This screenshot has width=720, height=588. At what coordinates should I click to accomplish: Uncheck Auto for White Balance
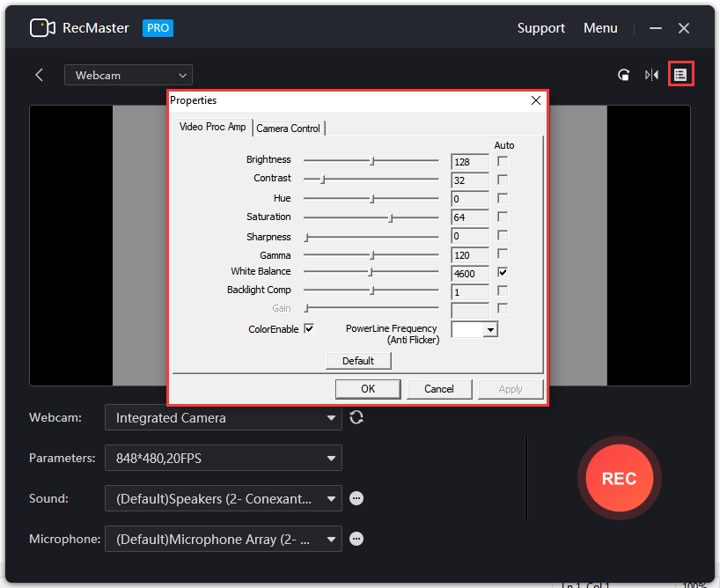click(503, 272)
